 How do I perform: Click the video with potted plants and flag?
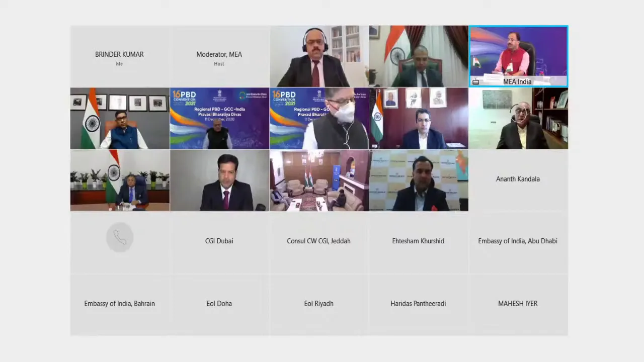coord(120,180)
